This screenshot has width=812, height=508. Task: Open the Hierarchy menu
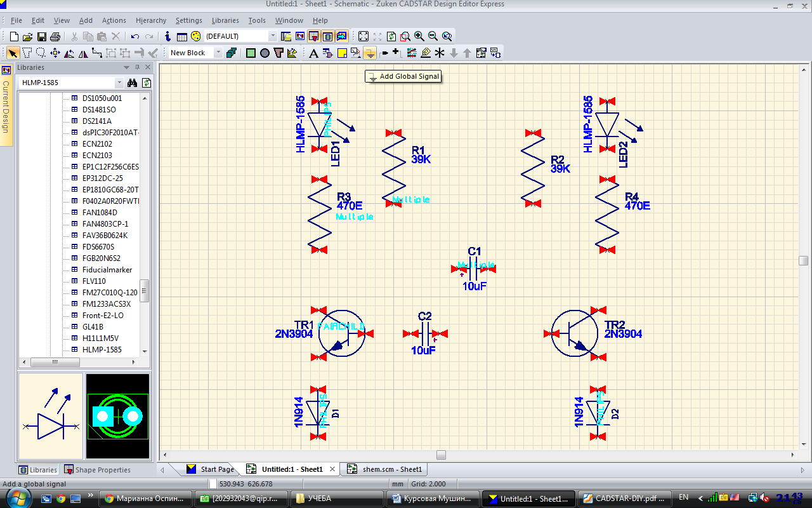(151, 20)
